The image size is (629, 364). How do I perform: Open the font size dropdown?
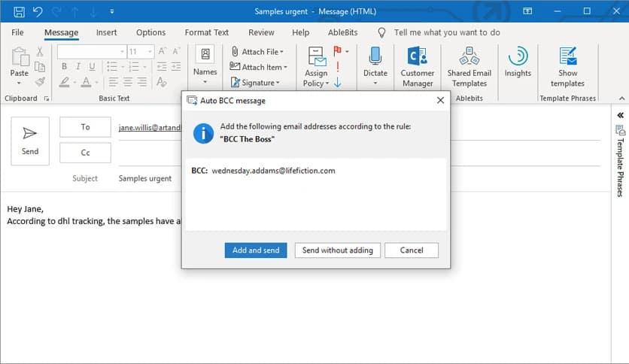[x=150, y=52]
